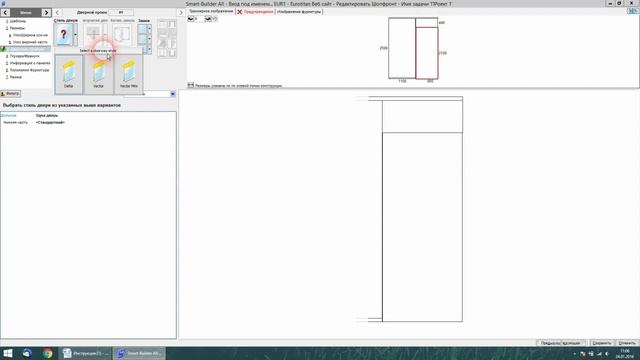Click the volume tray icon
Screen dimensions: 640x360
click(607, 354)
